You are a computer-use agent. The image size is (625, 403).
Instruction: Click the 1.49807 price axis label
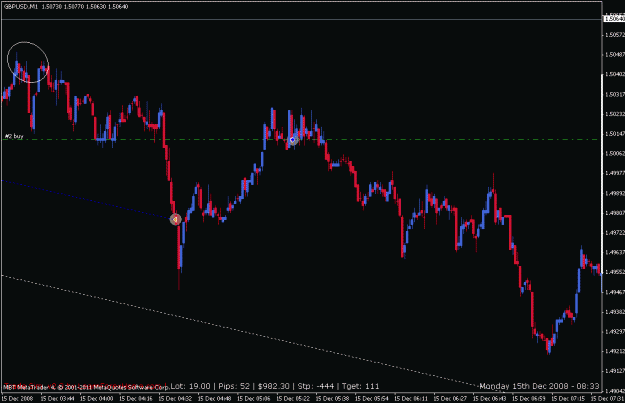(615, 213)
